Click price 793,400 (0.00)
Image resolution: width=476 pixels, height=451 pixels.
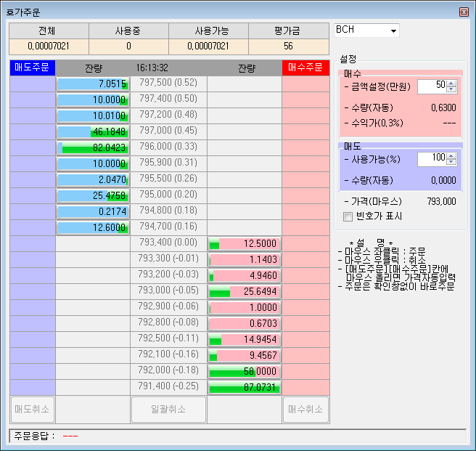point(168,243)
